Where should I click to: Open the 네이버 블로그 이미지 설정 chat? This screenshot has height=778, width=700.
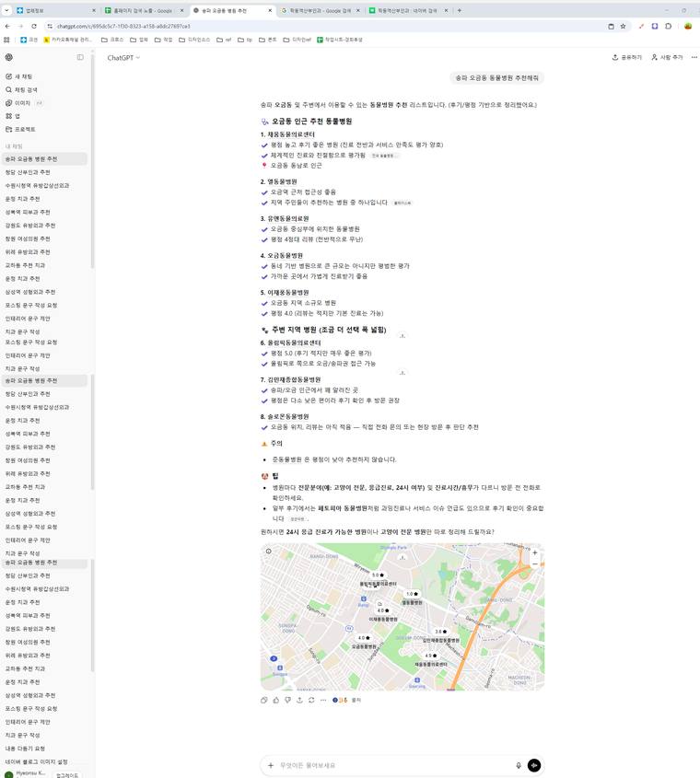pos(36,762)
